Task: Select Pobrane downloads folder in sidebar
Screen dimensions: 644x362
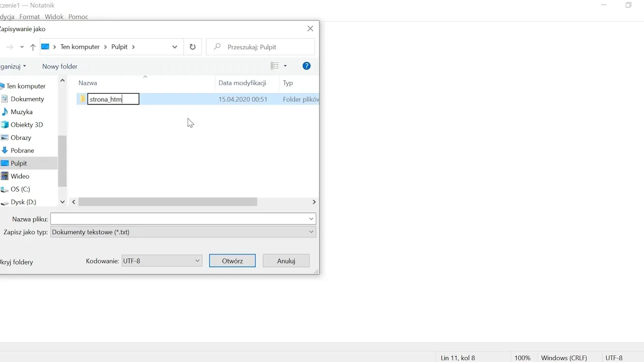Action: point(22,150)
